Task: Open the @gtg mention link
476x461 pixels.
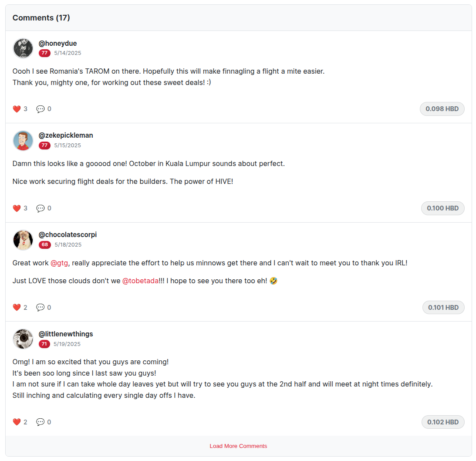Action: tap(59, 263)
